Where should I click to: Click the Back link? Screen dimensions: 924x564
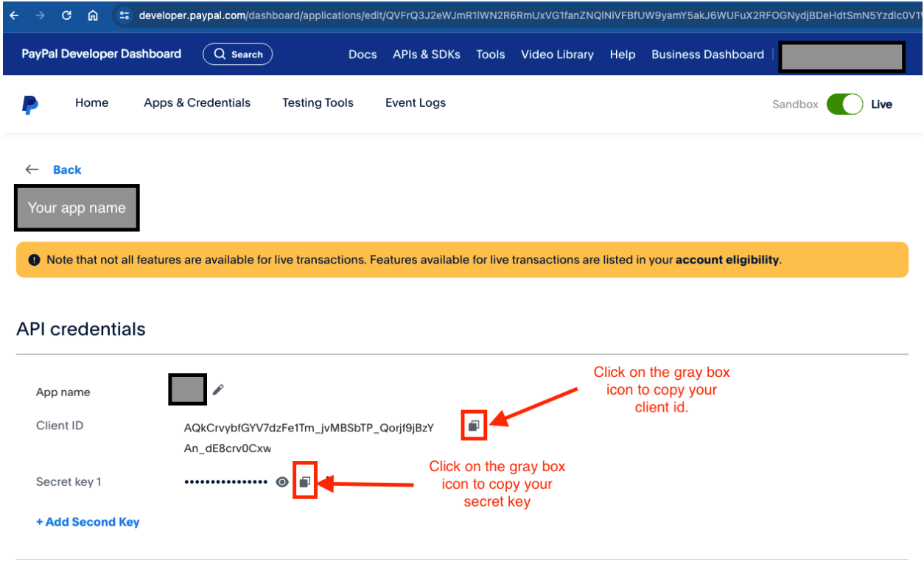click(x=67, y=169)
